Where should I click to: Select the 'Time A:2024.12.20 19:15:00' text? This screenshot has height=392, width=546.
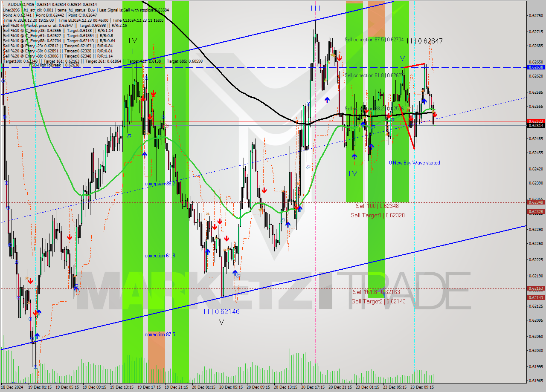[28, 20]
